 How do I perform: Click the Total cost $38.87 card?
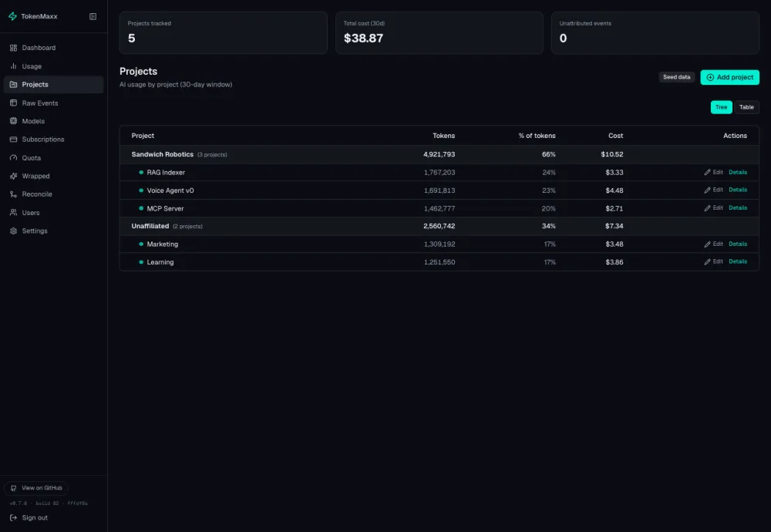[439, 33]
